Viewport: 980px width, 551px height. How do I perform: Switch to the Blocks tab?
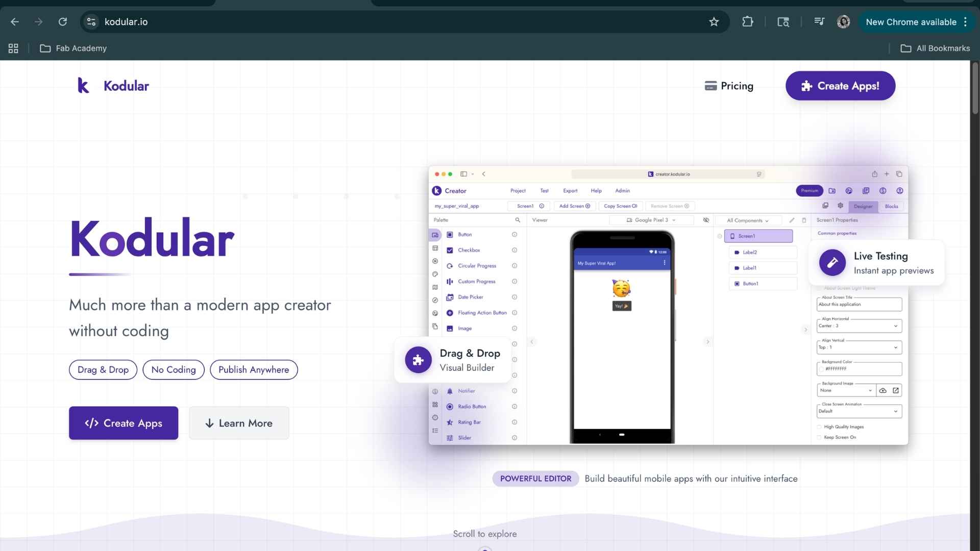(891, 206)
